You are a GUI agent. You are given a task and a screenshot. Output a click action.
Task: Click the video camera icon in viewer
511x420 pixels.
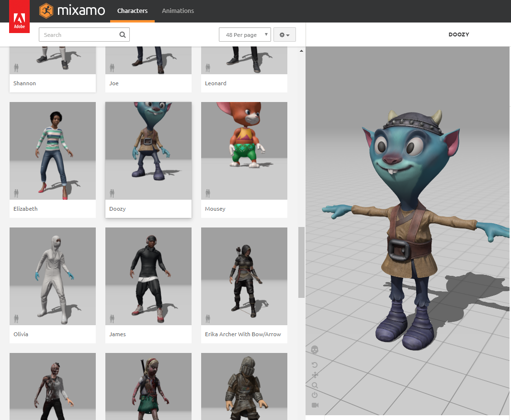click(x=315, y=405)
